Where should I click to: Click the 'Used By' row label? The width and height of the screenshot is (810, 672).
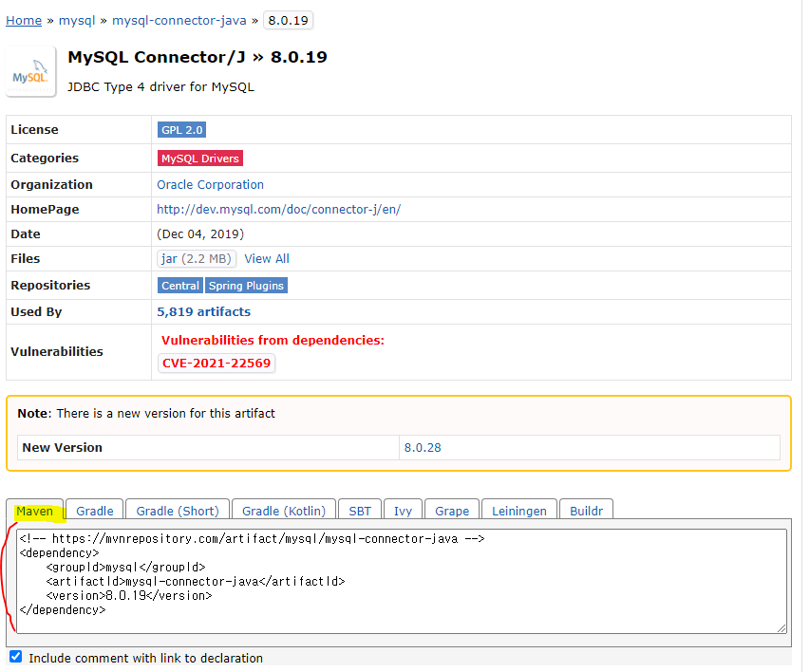coord(36,312)
